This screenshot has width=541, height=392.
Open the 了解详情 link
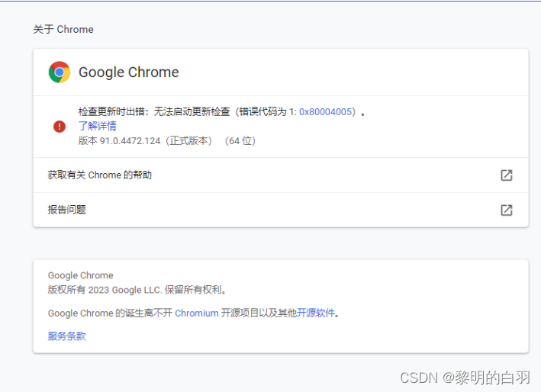tap(98, 126)
